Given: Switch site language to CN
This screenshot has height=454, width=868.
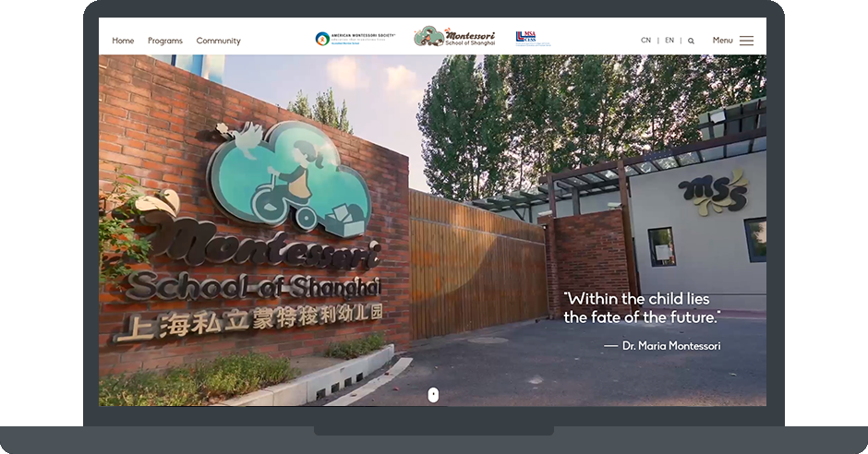Looking at the screenshot, I should click(645, 41).
